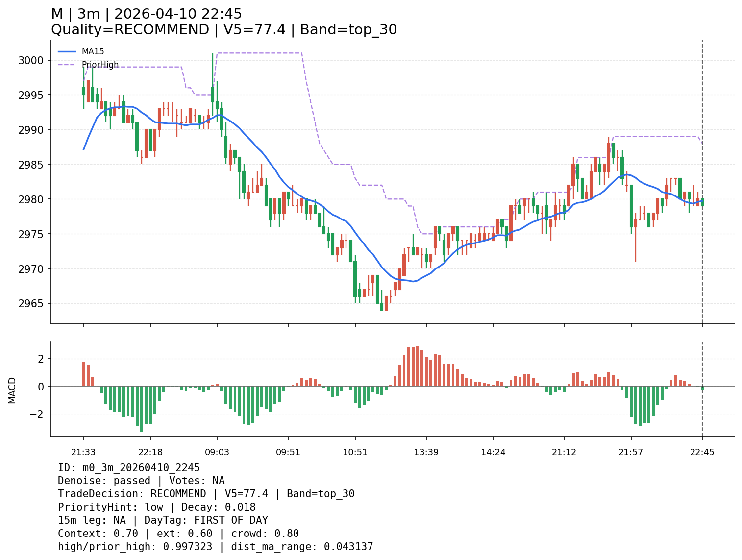Click the TradeDecision: RECOMMEND line
742x560 pixels.
[206, 494]
